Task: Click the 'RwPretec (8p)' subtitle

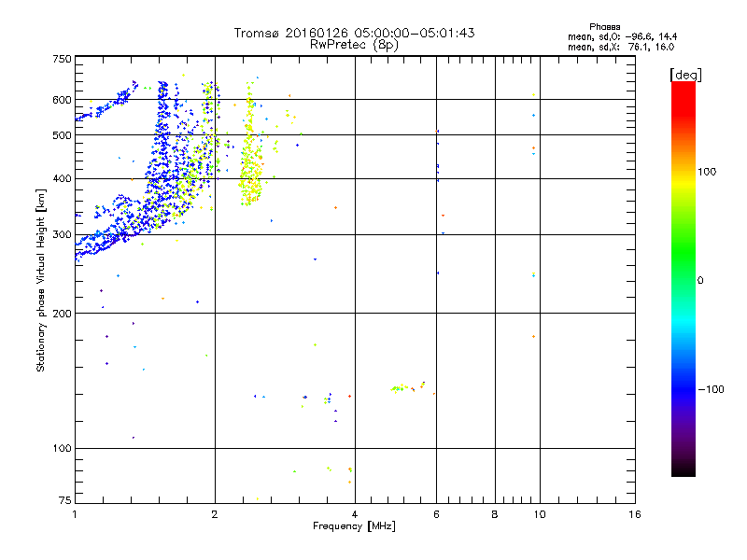Action: (354, 45)
